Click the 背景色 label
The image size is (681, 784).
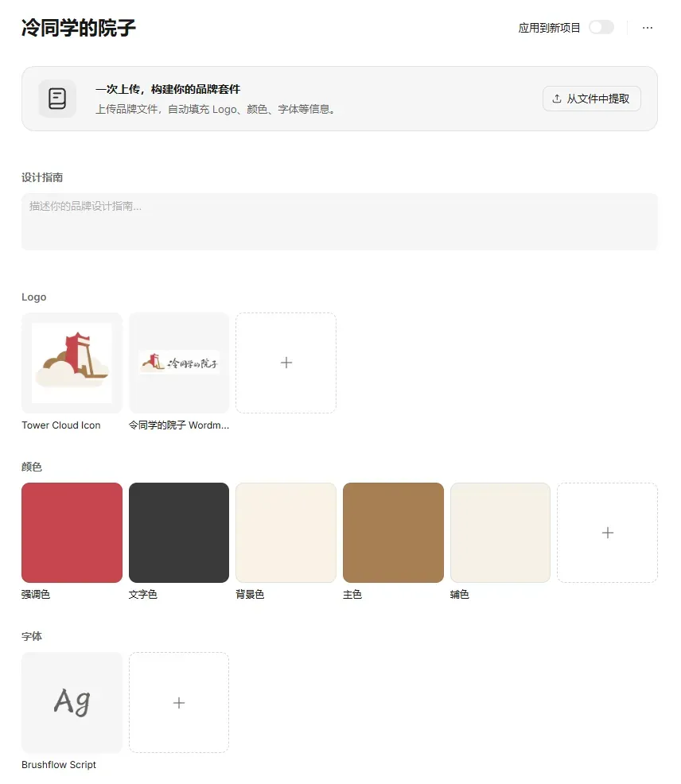[250, 594]
